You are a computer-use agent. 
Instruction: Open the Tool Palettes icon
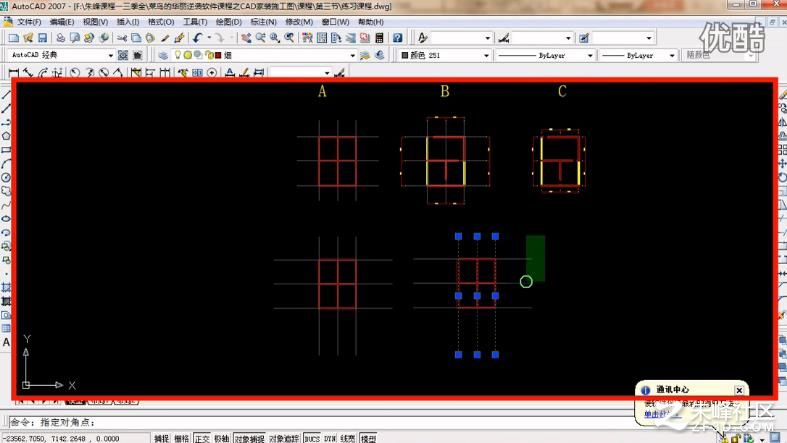336,38
